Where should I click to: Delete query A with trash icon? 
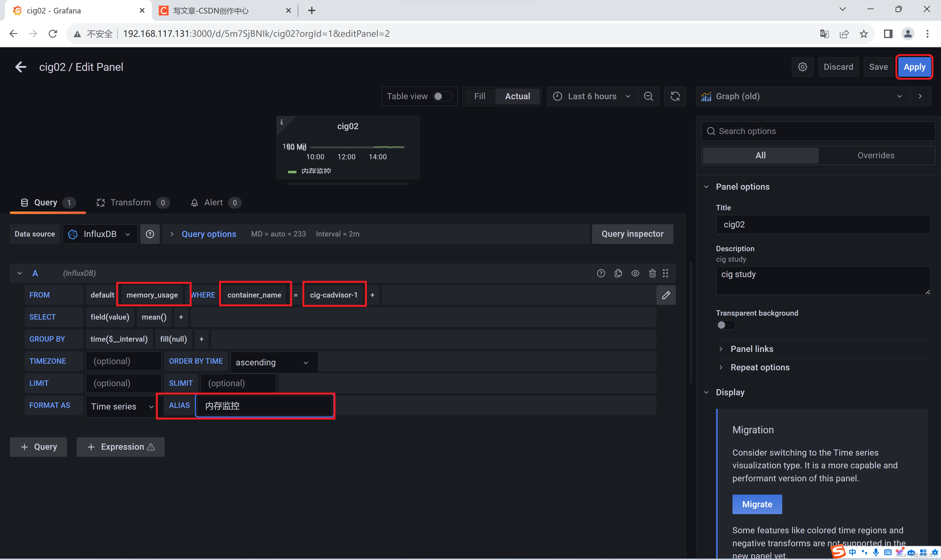click(x=652, y=273)
